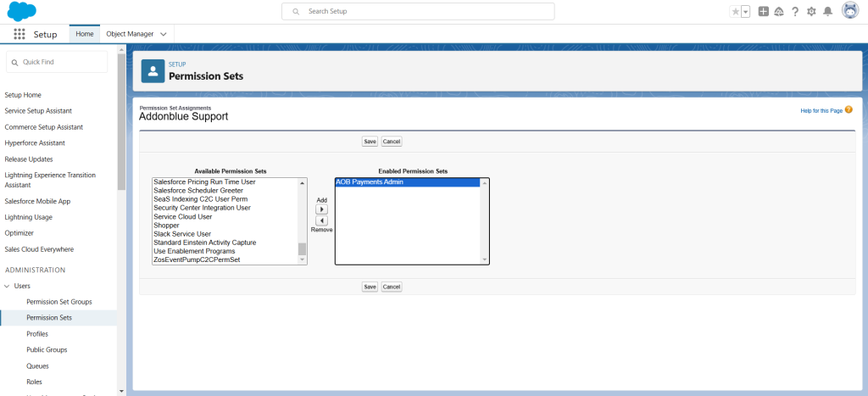Open the Setup gear menu
Viewport: 868px width, 396px height.
[x=811, y=12]
